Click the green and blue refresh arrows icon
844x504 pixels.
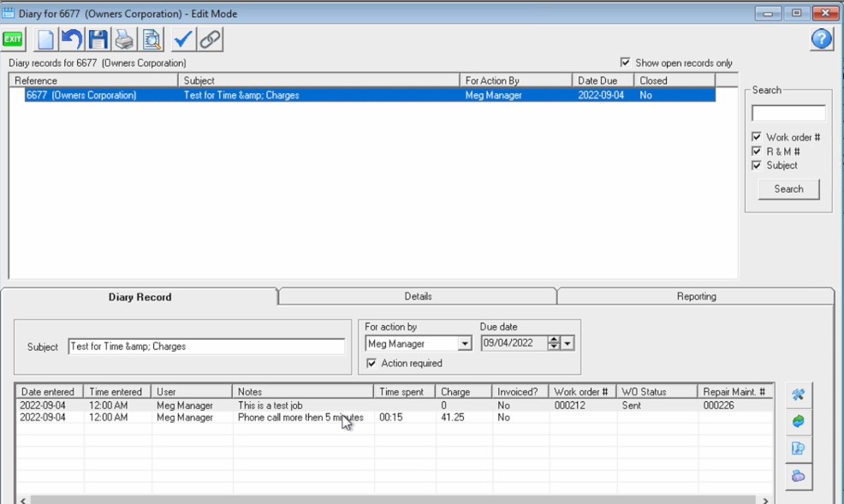[798, 422]
